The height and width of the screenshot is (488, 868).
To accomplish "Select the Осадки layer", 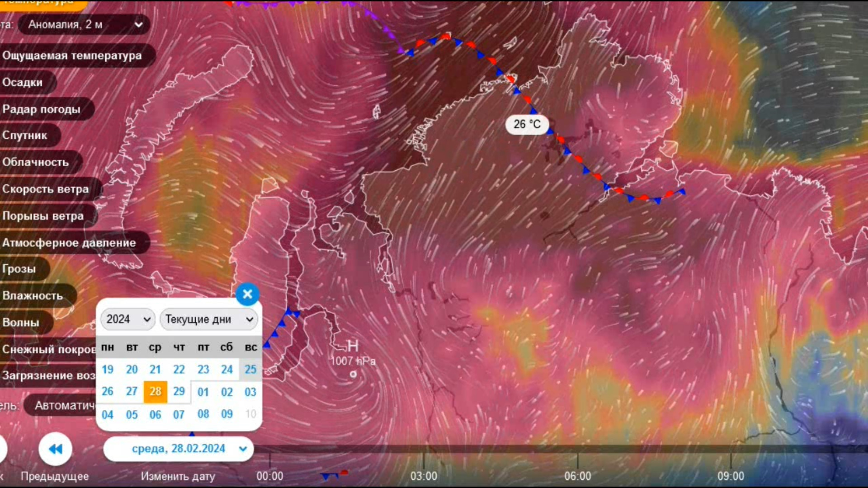I will 23,82.
